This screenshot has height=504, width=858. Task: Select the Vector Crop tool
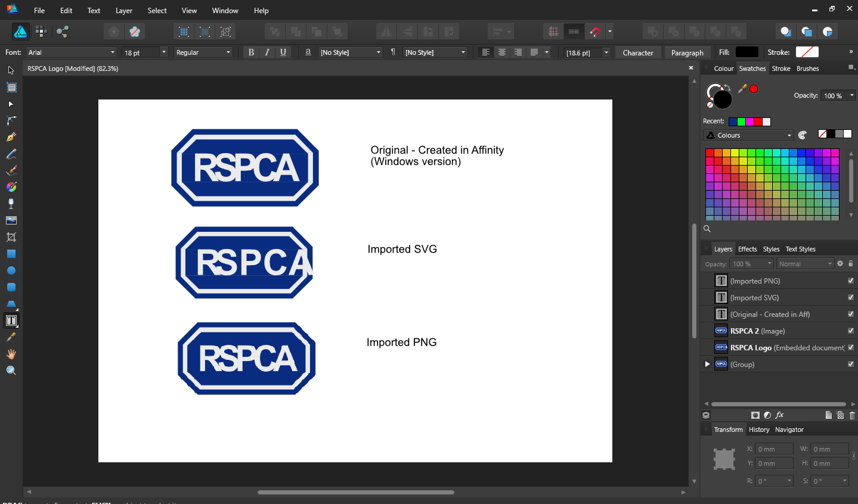coord(11,237)
